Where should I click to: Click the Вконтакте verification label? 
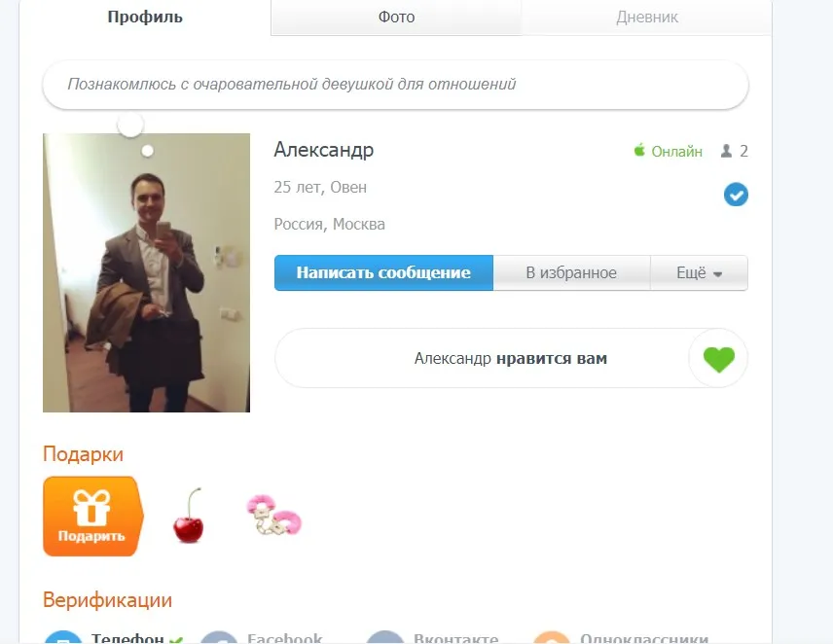(x=455, y=637)
